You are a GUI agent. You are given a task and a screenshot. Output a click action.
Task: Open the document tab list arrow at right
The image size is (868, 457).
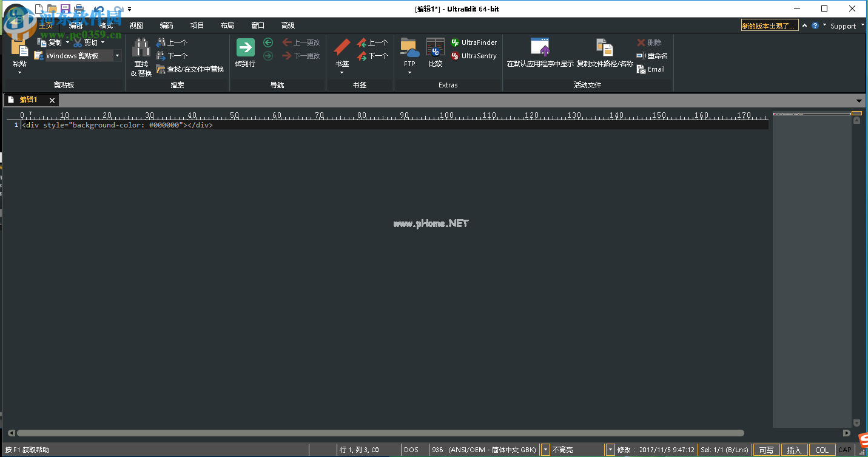pos(859,101)
